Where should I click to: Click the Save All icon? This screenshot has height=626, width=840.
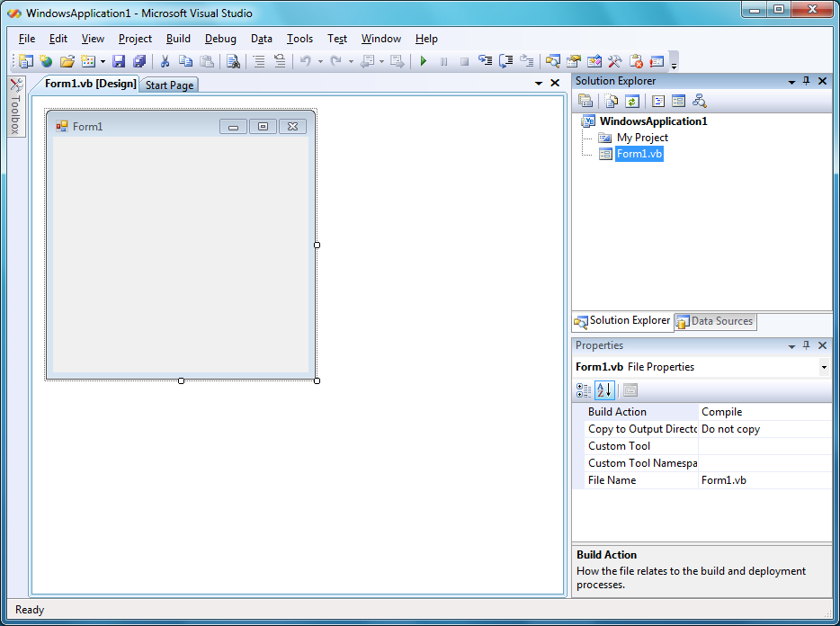coord(139,61)
